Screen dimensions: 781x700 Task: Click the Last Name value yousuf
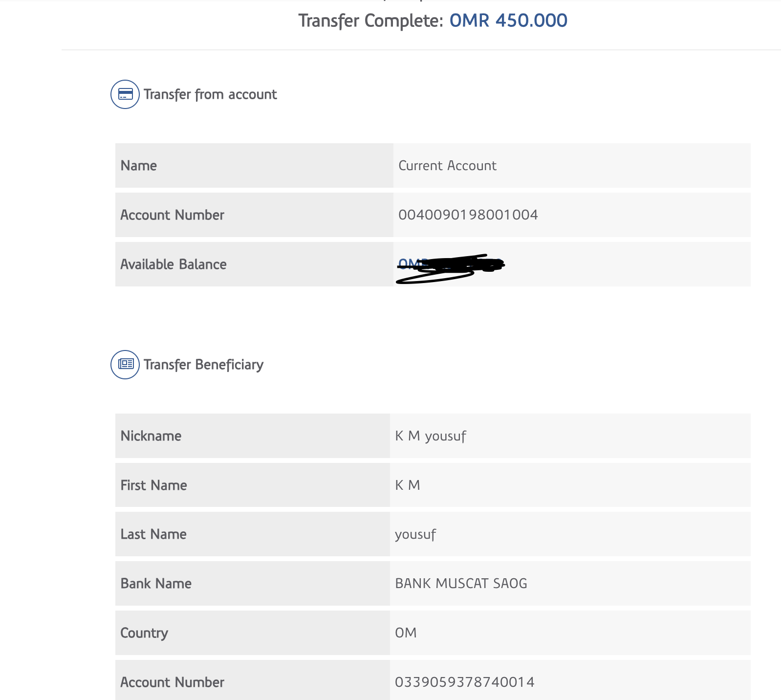coord(415,534)
